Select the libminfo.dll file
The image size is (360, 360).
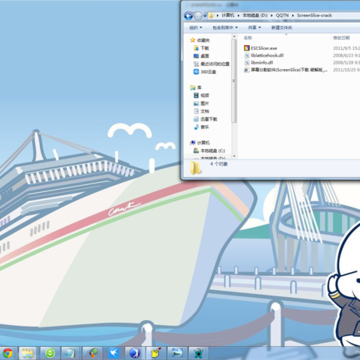pos(259,62)
